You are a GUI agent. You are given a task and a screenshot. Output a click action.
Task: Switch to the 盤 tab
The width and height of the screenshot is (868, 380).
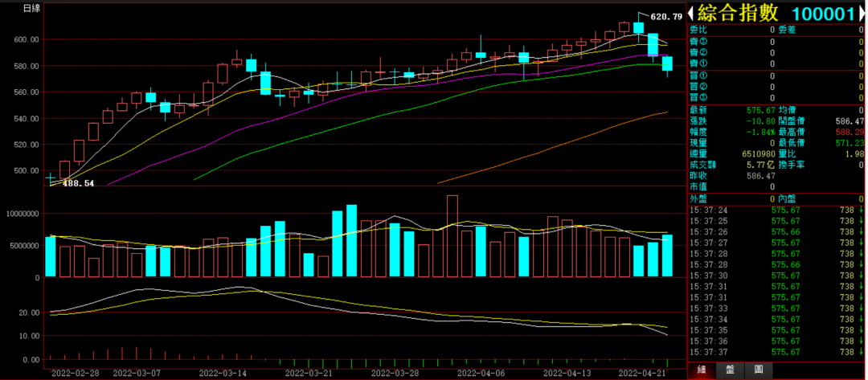(730, 370)
